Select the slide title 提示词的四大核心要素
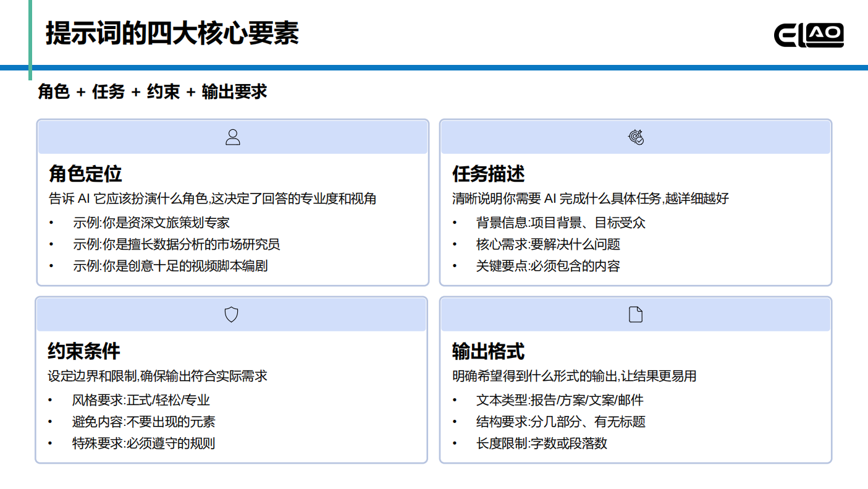The image size is (868, 489). pyautogui.click(x=172, y=33)
